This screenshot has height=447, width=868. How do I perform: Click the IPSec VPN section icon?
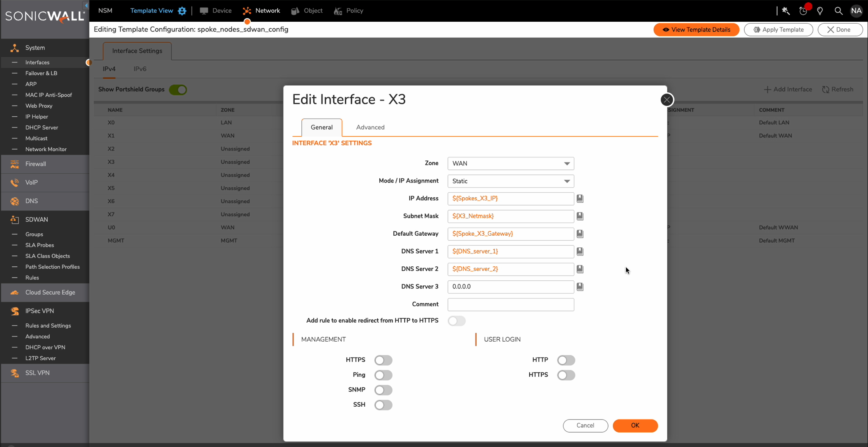[x=15, y=311]
